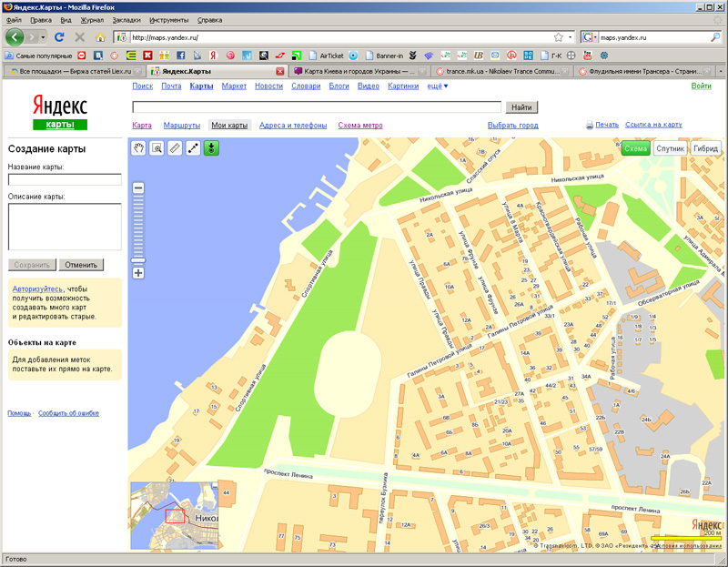
Task: Click the browser forward arrow button
Action: tap(31, 37)
